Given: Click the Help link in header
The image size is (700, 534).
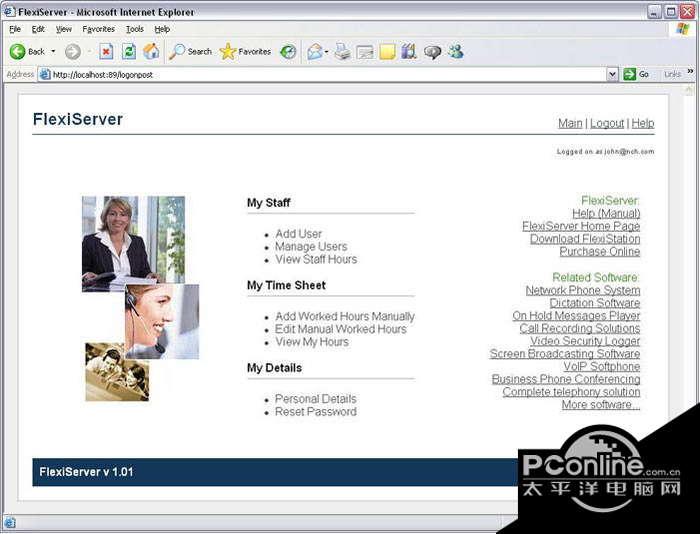Looking at the screenshot, I should point(643,123).
